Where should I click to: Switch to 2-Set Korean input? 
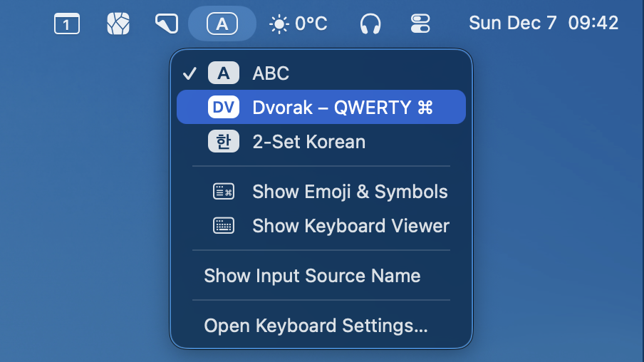coord(321,141)
